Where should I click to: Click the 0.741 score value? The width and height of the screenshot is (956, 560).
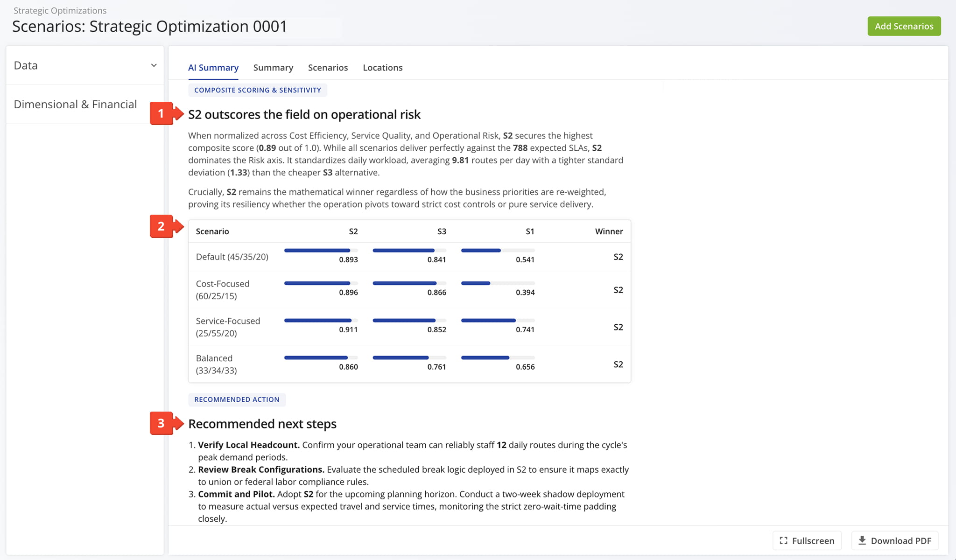pos(525,330)
